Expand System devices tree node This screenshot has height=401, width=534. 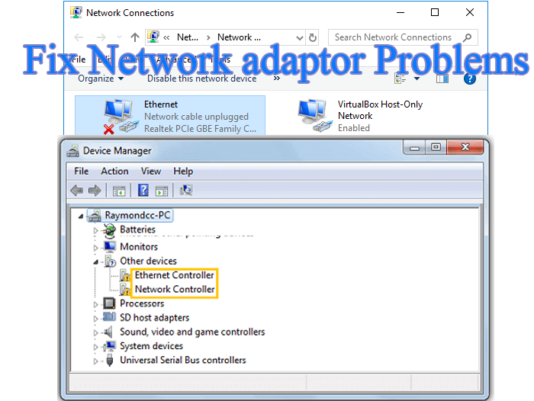point(96,347)
